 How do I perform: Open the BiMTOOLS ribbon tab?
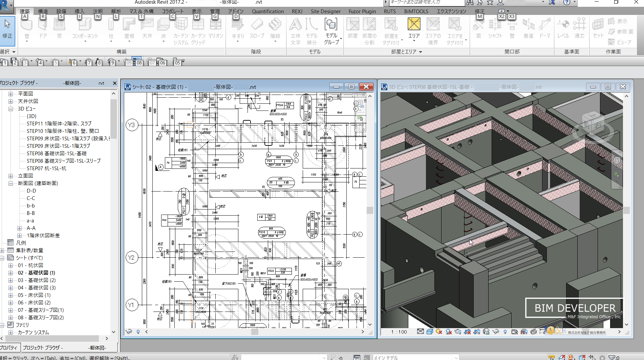(x=416, y=11)
